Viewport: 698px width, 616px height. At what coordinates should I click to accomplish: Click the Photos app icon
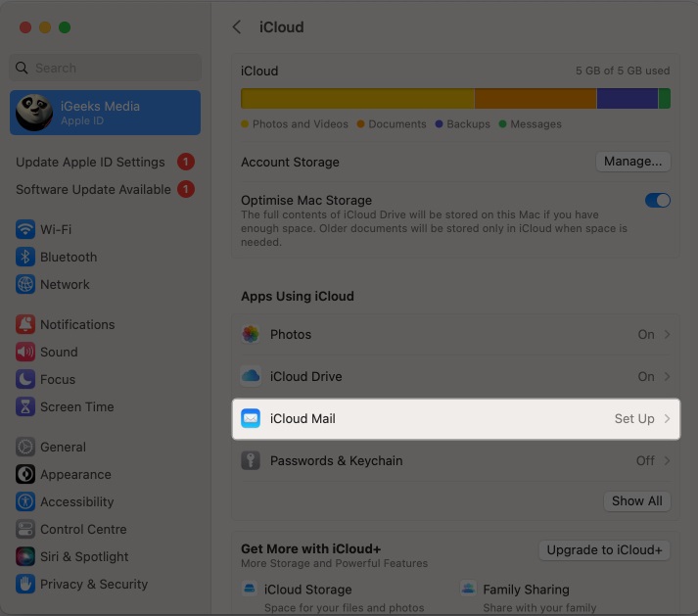251,334
